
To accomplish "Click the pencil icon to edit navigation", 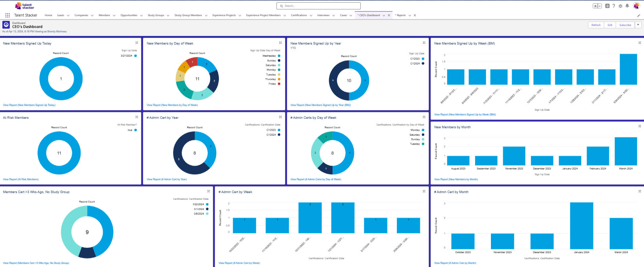I will [638, 16].
